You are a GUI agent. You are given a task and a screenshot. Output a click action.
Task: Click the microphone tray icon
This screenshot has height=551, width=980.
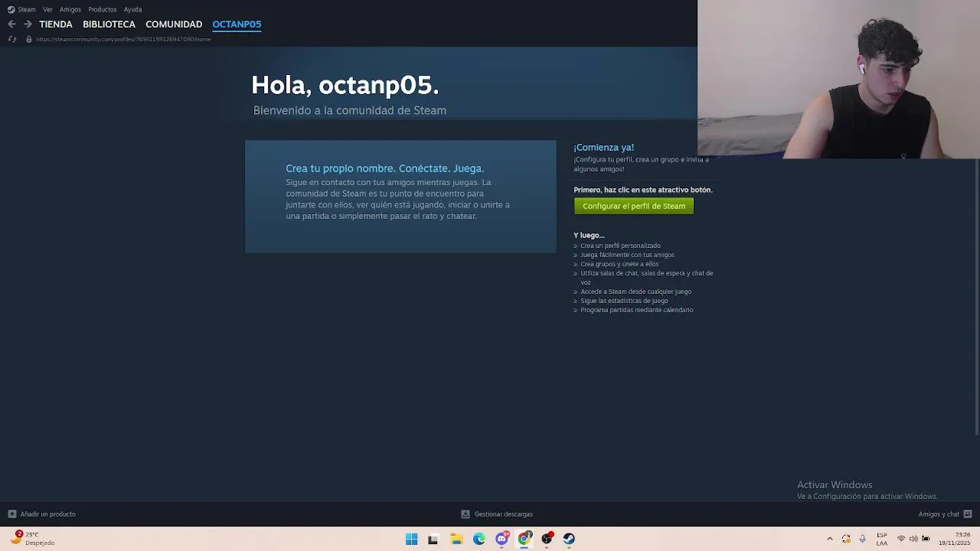[x=863, y=539]
